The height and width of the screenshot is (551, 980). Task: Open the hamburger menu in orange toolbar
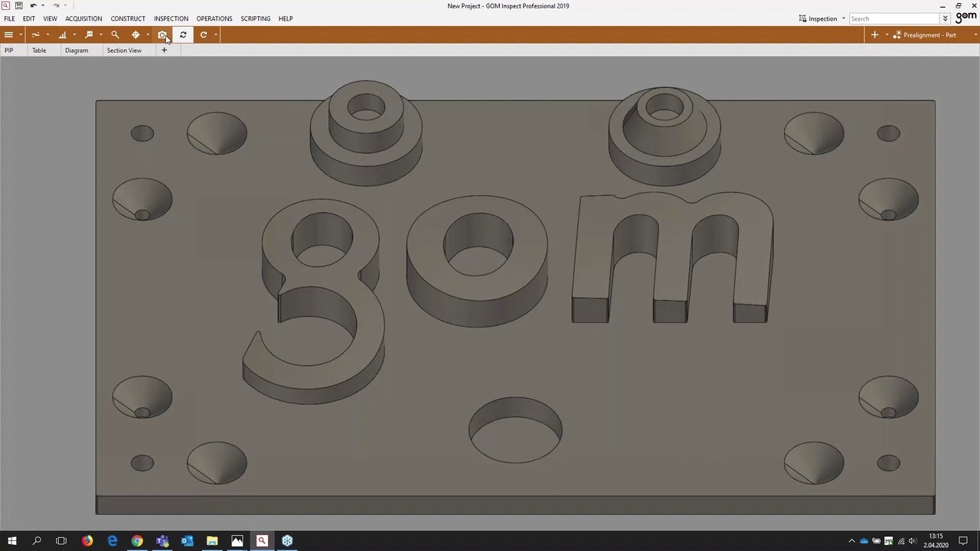pos(8,34)
